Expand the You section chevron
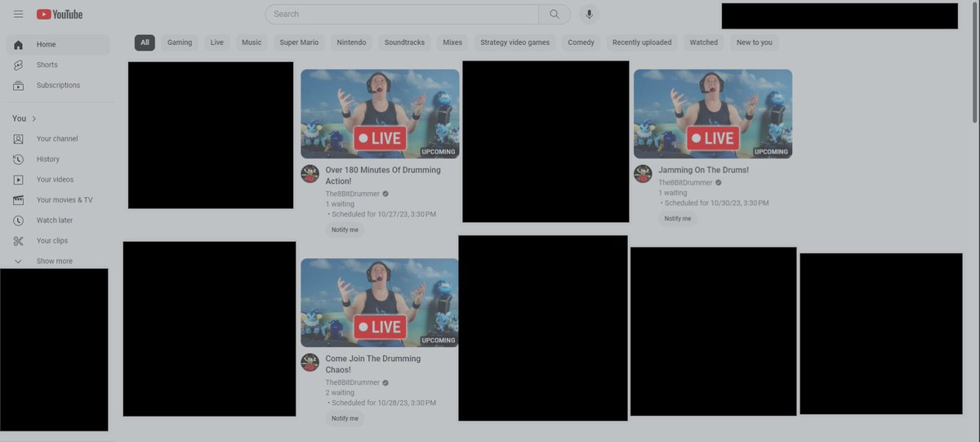 (x=33, y=118)
